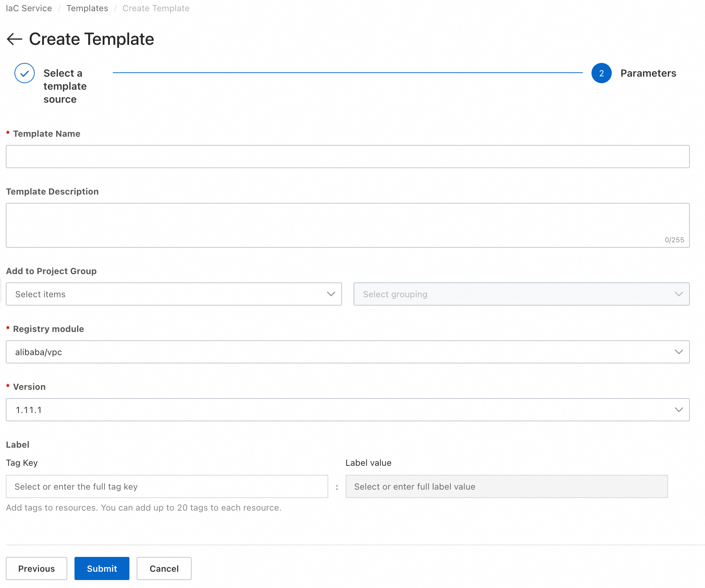Click the Add tags to resources hint text
705x588 pixels.
pyautogui.click(x=144, y=507)
